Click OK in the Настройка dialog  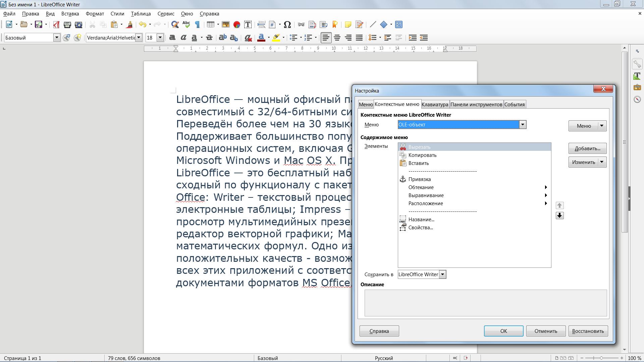pyautogui.click(x=503, y=331)
